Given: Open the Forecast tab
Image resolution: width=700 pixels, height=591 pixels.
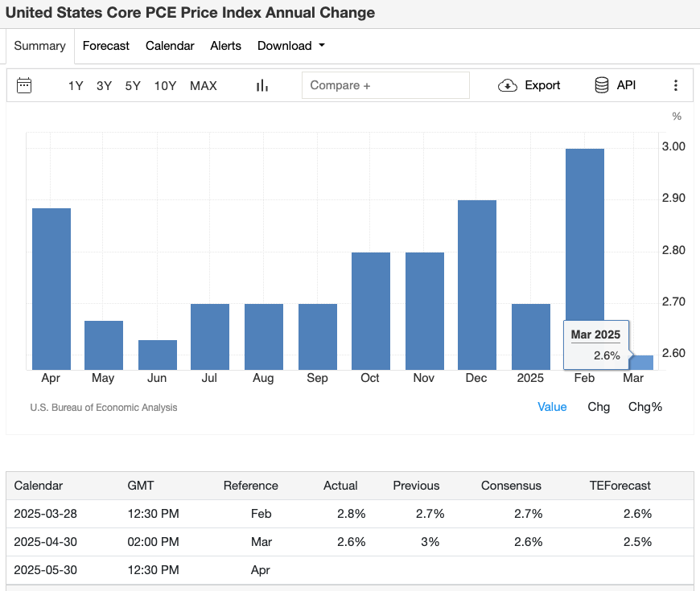Looking at the screenshot, I should tap(105, 46).
